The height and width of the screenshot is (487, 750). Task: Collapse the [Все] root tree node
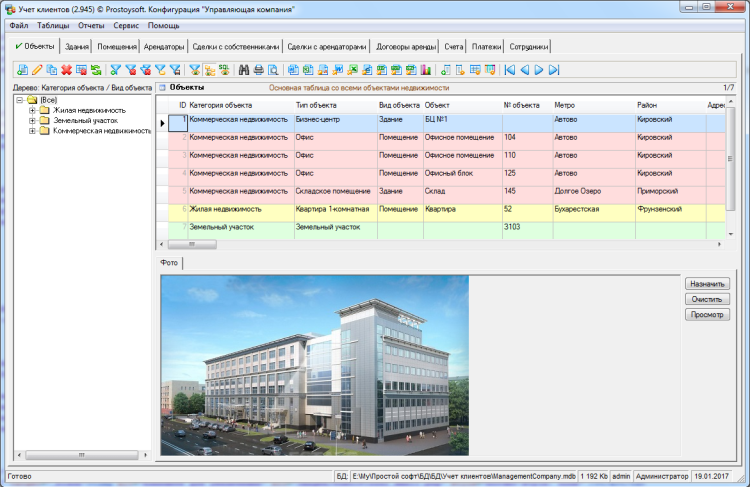click(x=19, y=100)
